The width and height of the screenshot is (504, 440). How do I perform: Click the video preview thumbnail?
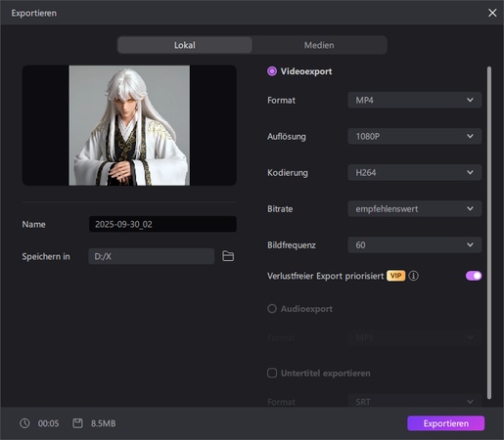pyautogui.click(x=129, y=125)
